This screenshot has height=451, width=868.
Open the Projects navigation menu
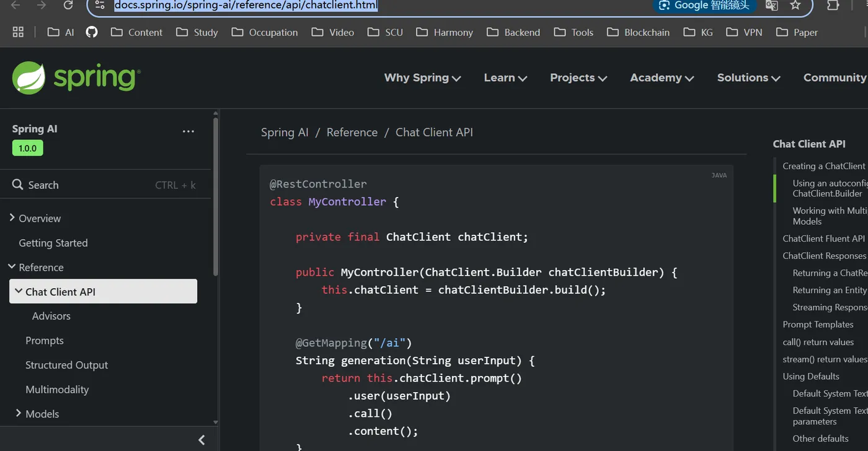[x=578, y=77]
